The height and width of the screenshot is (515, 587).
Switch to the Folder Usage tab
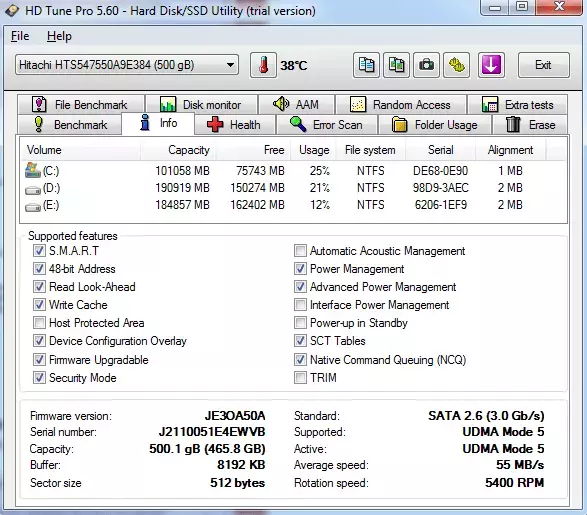point(435,124)
